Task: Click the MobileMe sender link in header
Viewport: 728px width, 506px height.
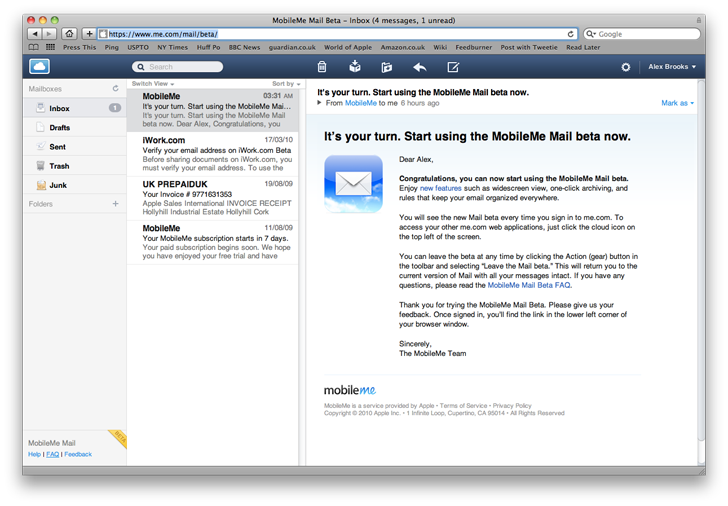Action: coord(361,103)
